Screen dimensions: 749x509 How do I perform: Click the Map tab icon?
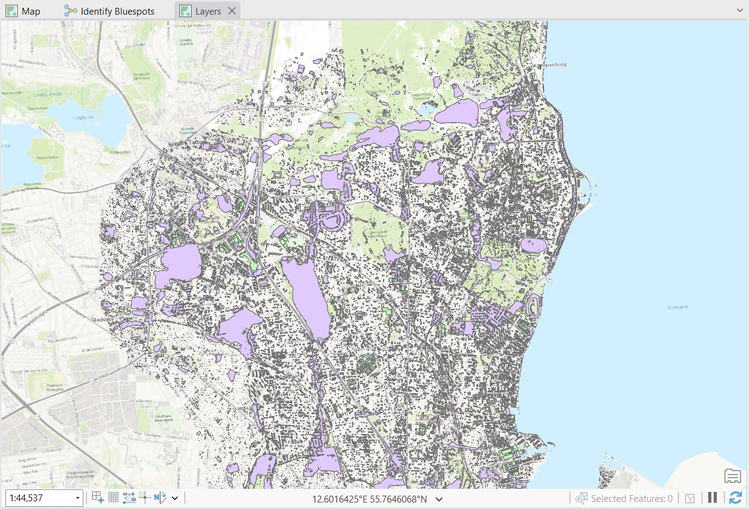point(11,11)
